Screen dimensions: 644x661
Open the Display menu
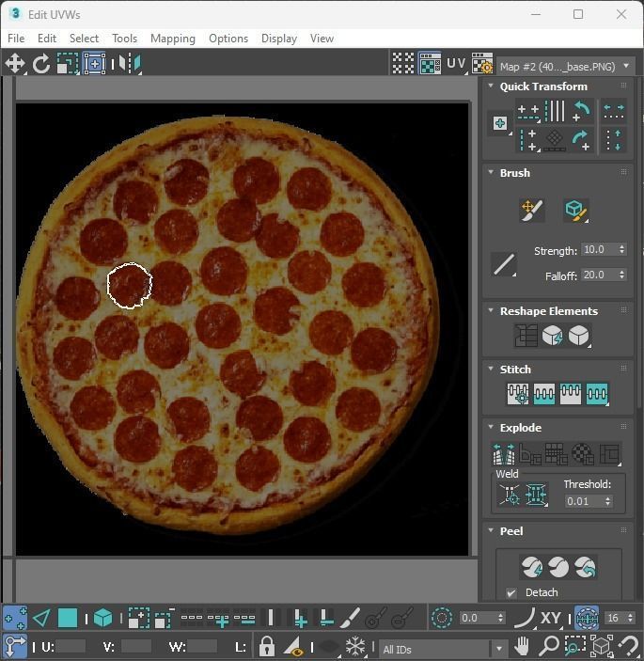(279, 39)
